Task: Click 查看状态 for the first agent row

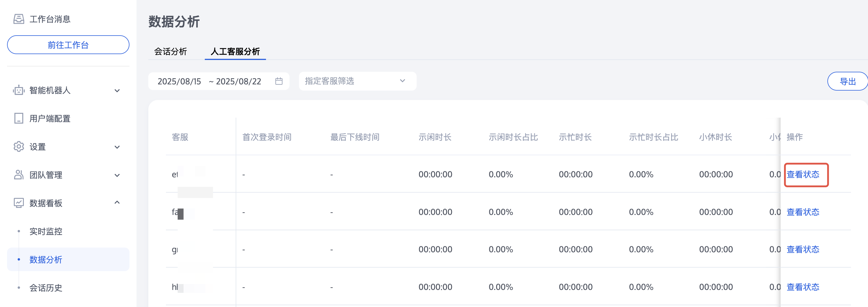Action: click(803, 174)
